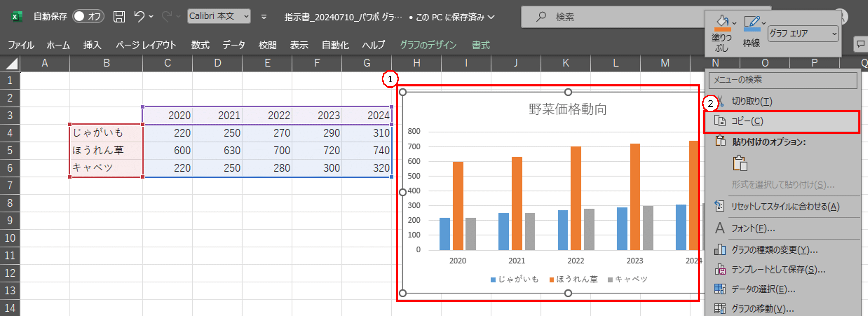The height and width of the screenshot is (316, 868).
Task: Open the グラフのデザイン tab
Action: [428, 45]
